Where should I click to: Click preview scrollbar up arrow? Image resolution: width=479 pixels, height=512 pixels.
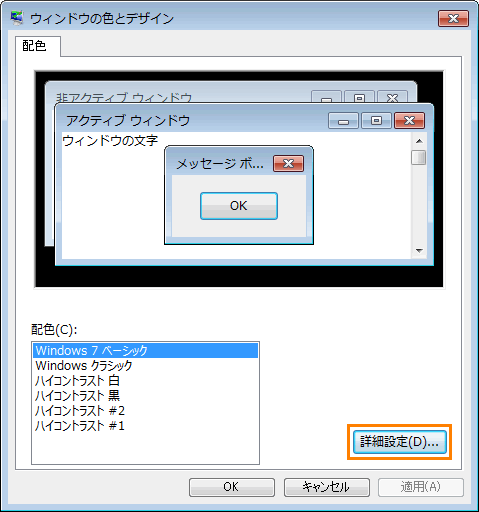click(x=419, y=141)
